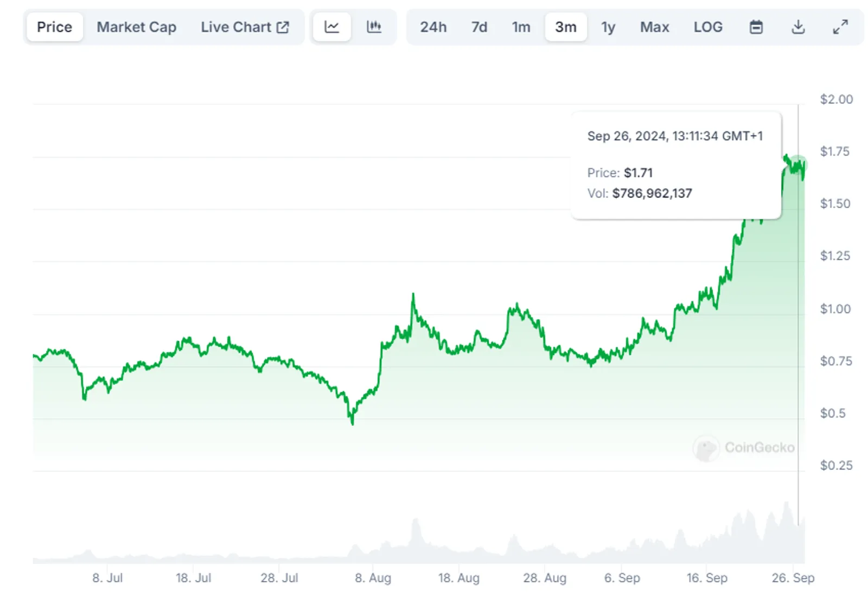The width and height of the screenshot is (868, 598).
Task: Select the Price tab
Action: (x=55, y=27)
